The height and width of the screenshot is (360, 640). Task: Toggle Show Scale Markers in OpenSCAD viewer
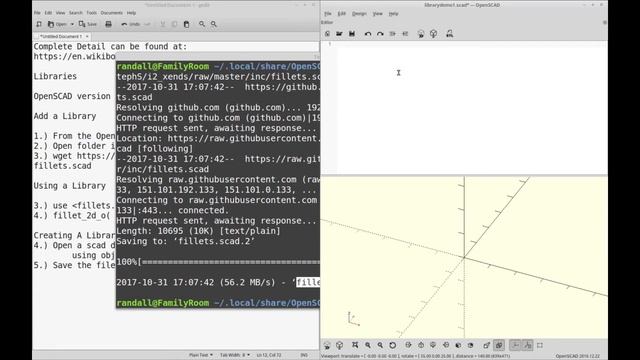(x=528, y=345)
